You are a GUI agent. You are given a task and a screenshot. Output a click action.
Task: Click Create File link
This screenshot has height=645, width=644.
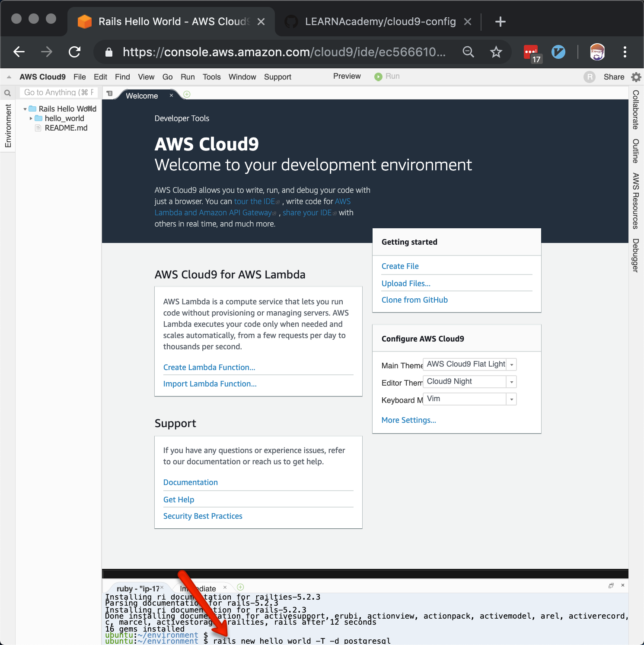400,266
